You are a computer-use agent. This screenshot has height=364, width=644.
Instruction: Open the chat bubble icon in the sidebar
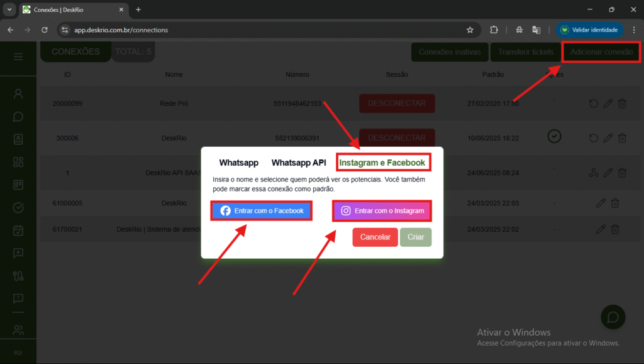(x=18, y=117)
